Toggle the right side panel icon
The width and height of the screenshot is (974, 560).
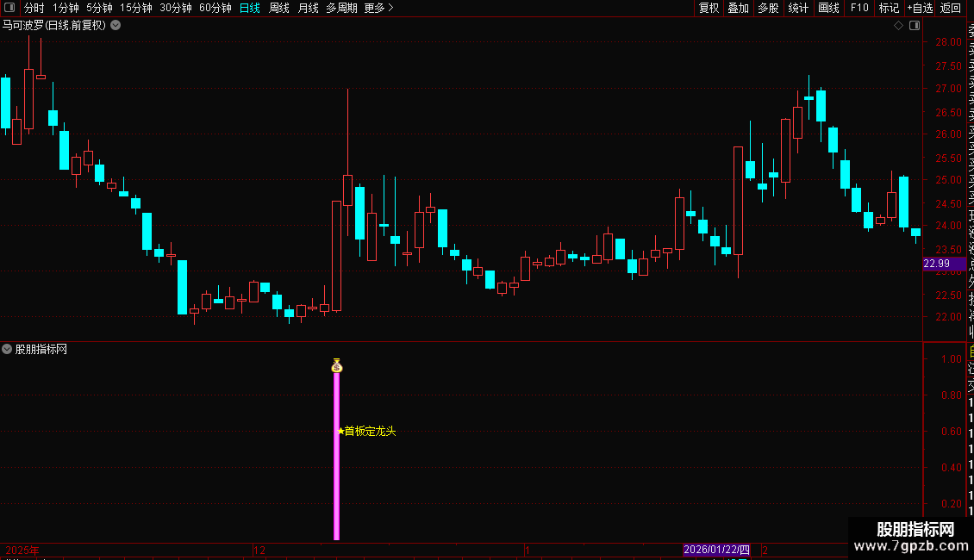click(915, 26)
